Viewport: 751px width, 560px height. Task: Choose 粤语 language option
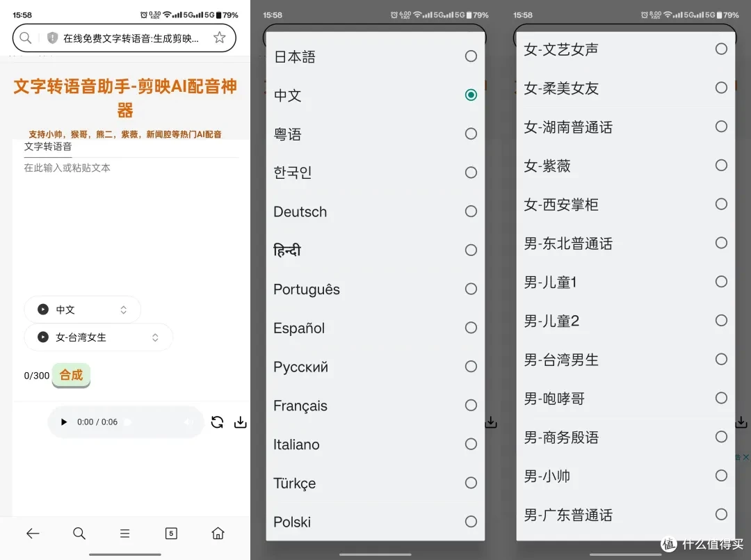point(375,134)
